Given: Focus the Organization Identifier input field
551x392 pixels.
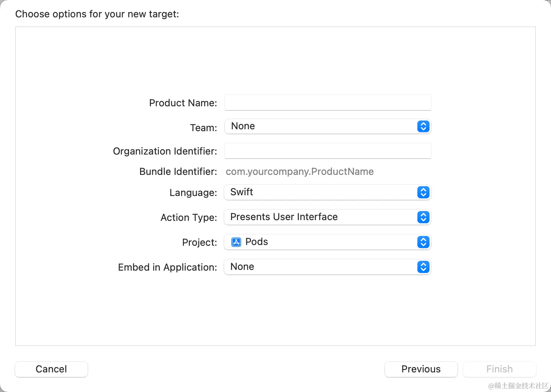Looking at the screenshot, I should [x=328, y=151].
